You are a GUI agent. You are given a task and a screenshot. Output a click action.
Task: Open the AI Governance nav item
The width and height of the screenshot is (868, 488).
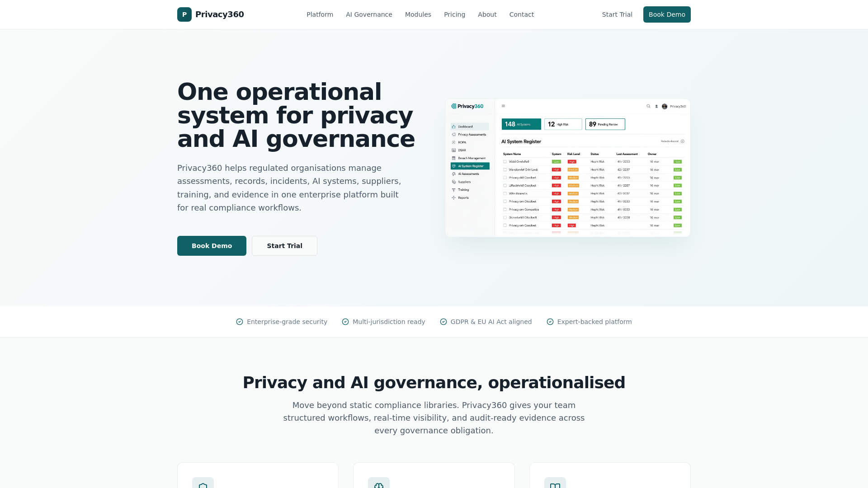click(369, 14)
